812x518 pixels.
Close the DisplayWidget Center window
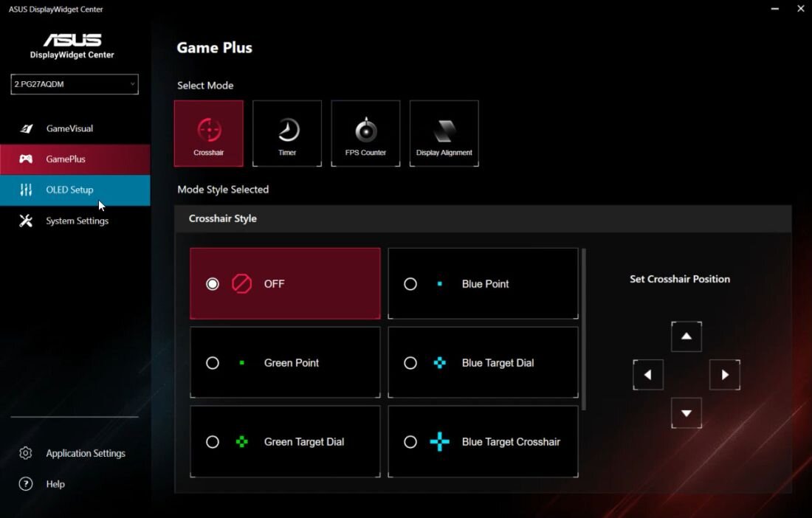(801, 9)
